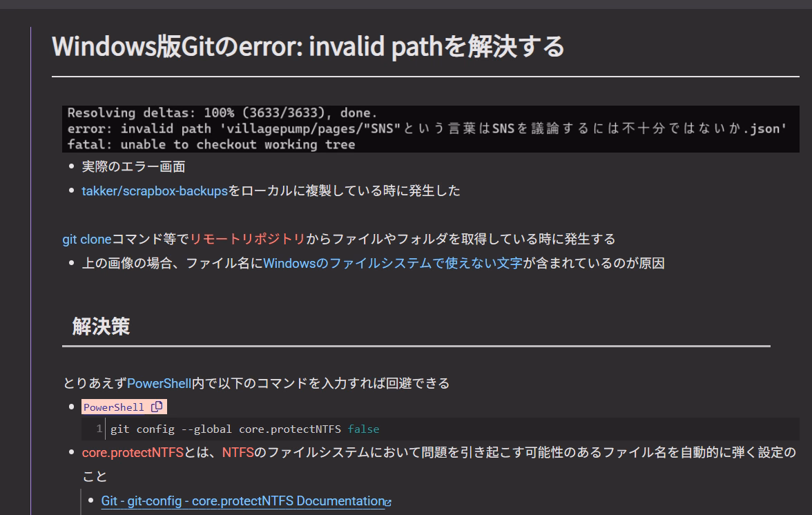Click the text とりあえず before the PowerShell link
Image resolution: width=812 pixels, height=515 pixels.
click(x=95, y=384)
